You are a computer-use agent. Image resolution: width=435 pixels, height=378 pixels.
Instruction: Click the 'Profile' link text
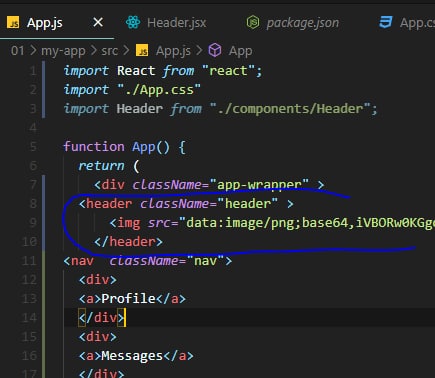coord(128,299)
